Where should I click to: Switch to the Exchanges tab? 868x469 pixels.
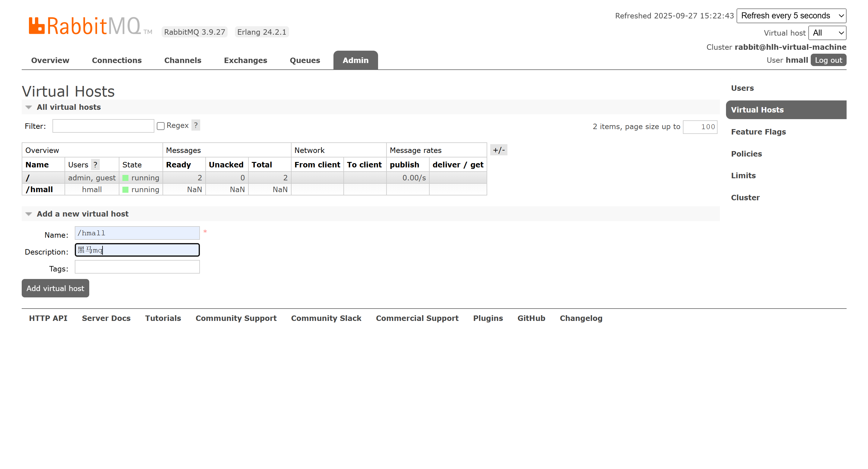pyautogui.click(x=245, y=60)
